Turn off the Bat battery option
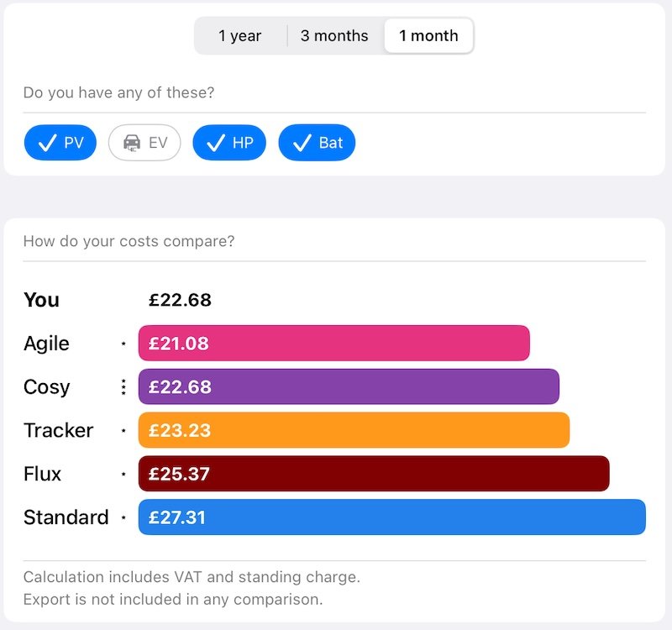Viewport: 672px width, 630px height. pos(317,143)
